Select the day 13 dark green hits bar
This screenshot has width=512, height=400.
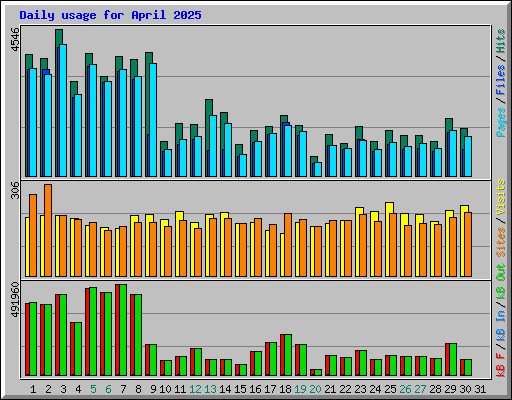click(209, 107)
